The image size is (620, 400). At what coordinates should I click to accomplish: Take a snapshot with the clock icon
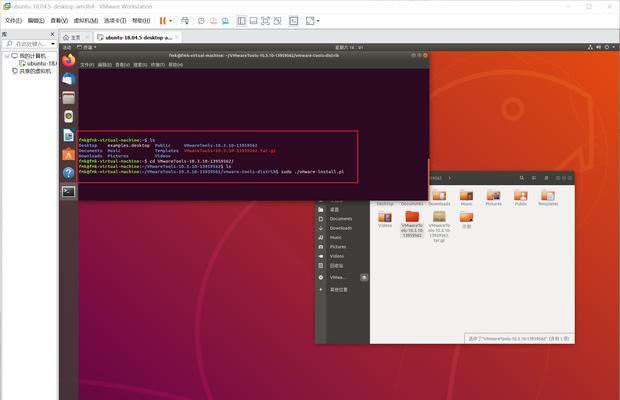pos(201,21)
